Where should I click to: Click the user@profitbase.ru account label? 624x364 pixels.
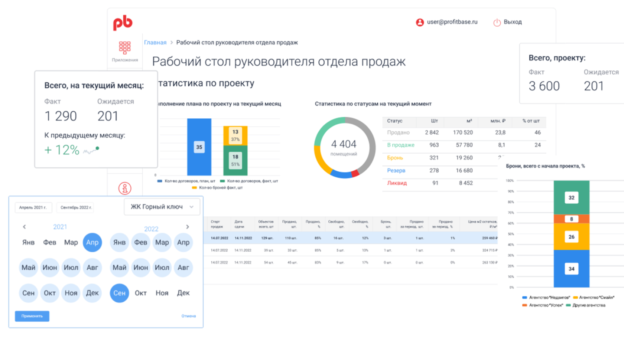tap(452, 22)
